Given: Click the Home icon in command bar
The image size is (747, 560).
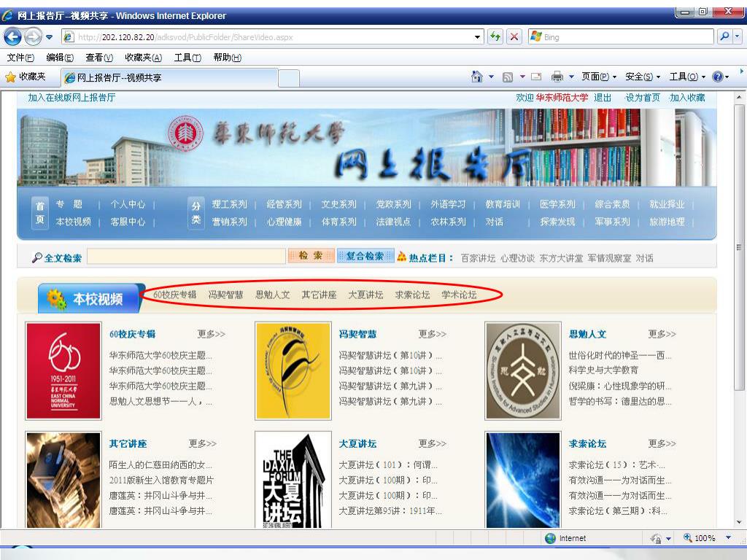Looking at the screenshot, I should point(476,77).
